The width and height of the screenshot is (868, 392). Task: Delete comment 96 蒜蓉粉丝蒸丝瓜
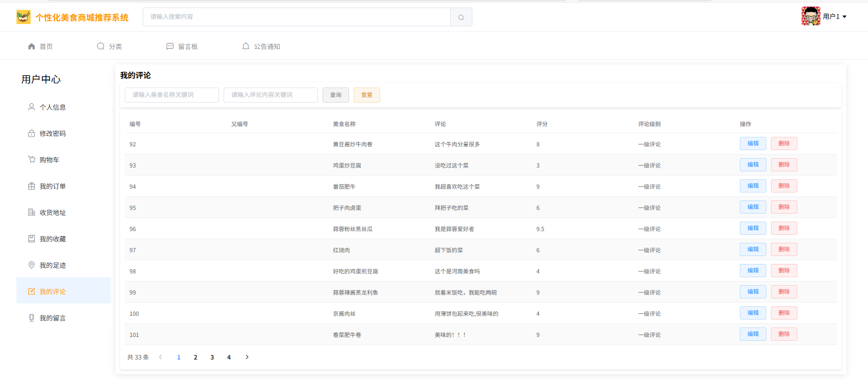tap(784, 228)
